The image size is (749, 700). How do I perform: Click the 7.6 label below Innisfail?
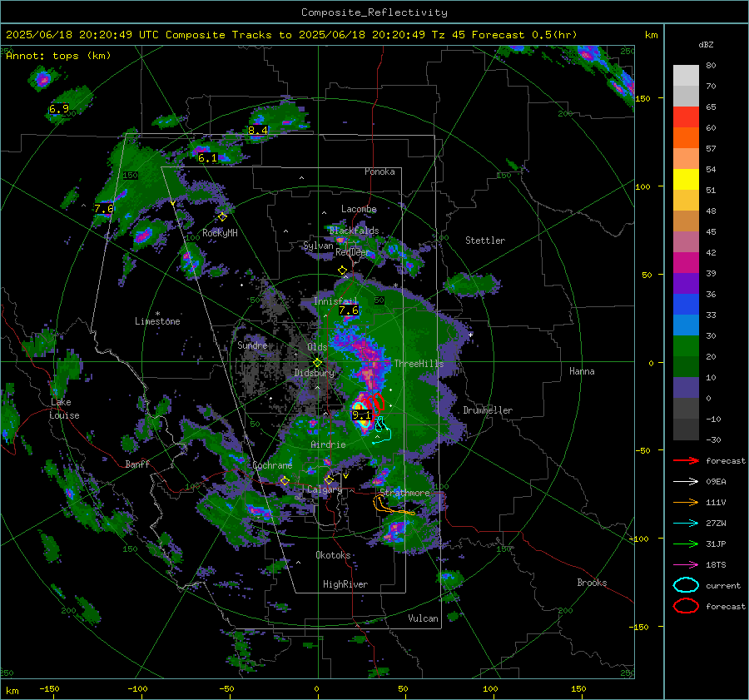pyautogui.click(x=348, y=310)
